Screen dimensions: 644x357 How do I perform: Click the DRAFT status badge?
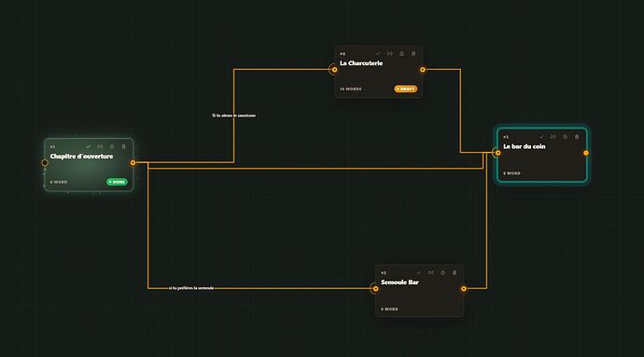point(406,89)
